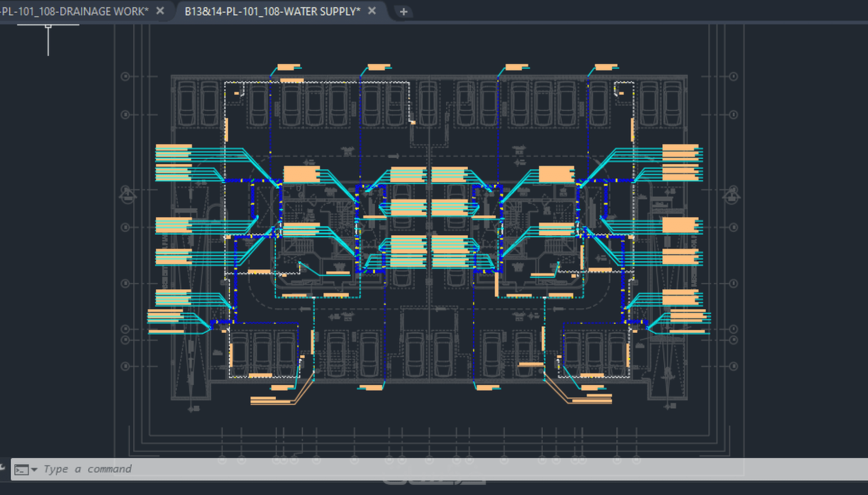Viewport: 868px width, 495px height.
Task: Select the upper-left orange annotation block
Action: click(174, 163)
